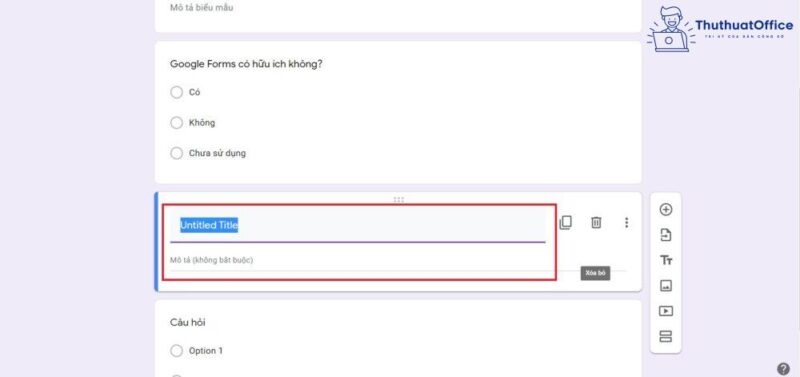This screenshot has width=800, height=377.
Task: Click the Untitled Title text field
Action: click(x=358, y=225)
